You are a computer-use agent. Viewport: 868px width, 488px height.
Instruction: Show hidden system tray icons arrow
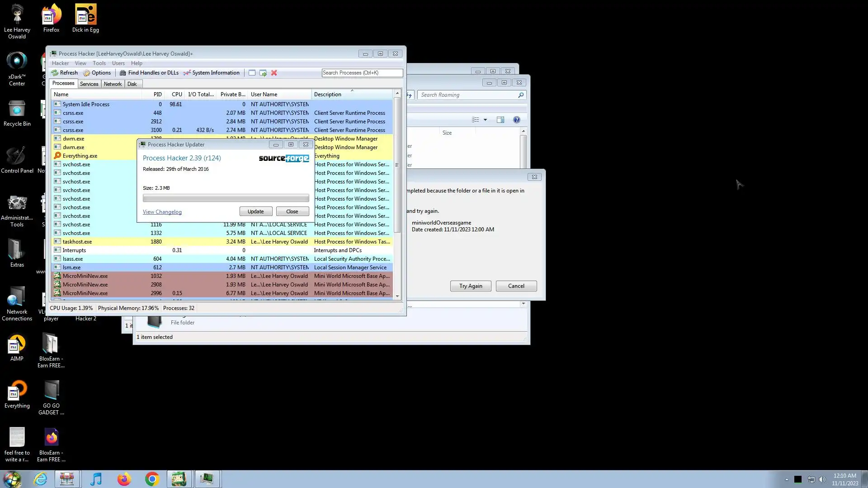[x=787, y=479]
